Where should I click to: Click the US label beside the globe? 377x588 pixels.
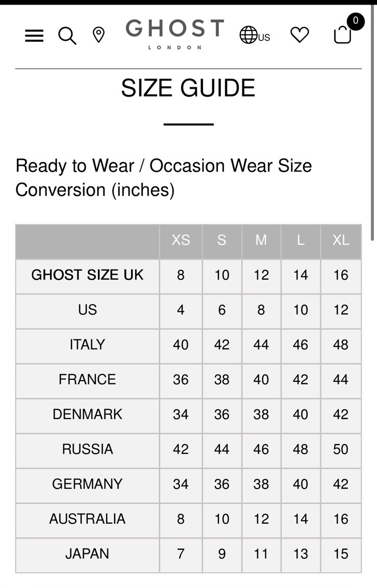(264, 37)
